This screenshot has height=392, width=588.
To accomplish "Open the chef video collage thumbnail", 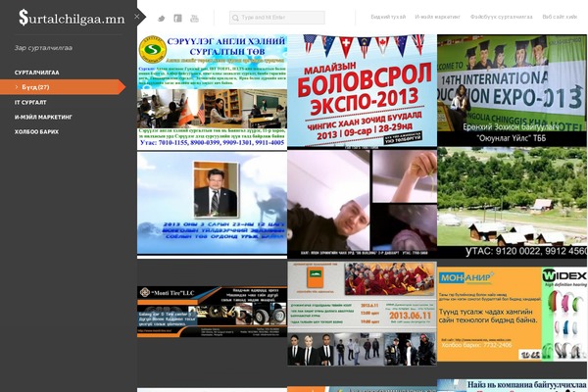I will coord(362,204).
